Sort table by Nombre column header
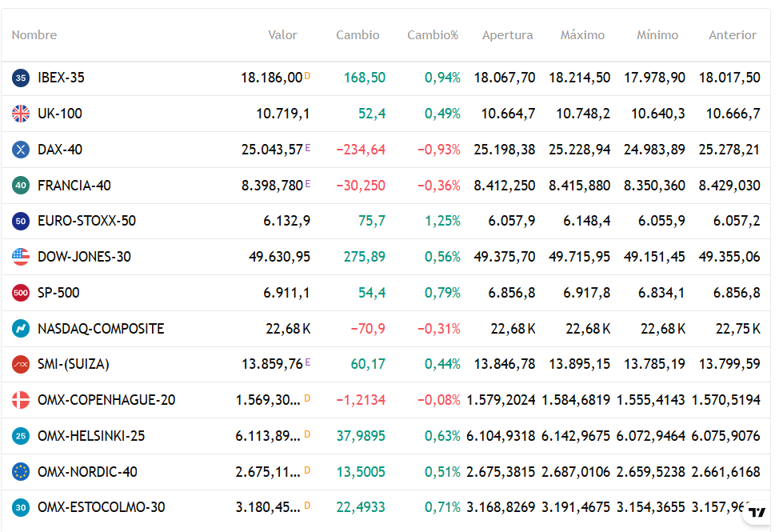Screen dimensions: 783x532 click(x=34, y=35)
